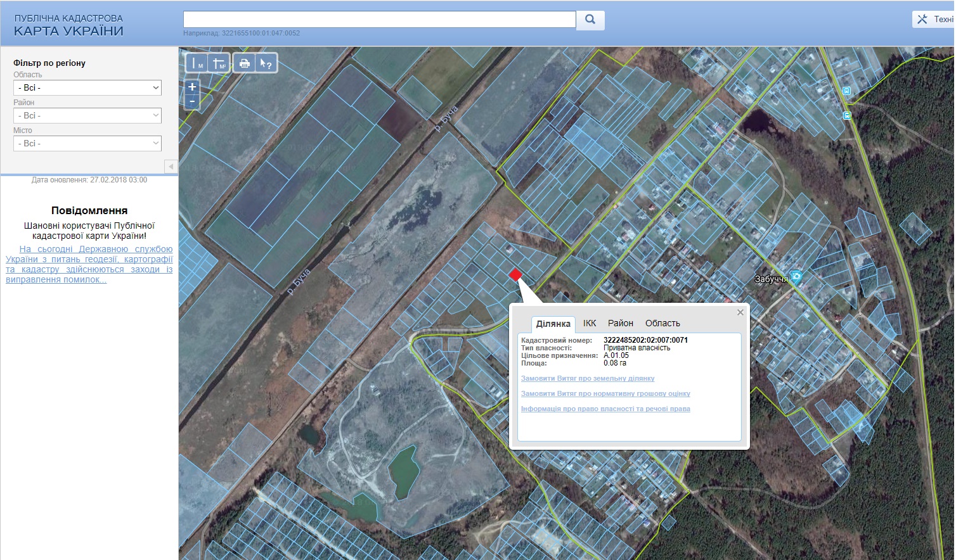Zoom in with the plus button
Screen dimensions: 956x560
[192, 87]
